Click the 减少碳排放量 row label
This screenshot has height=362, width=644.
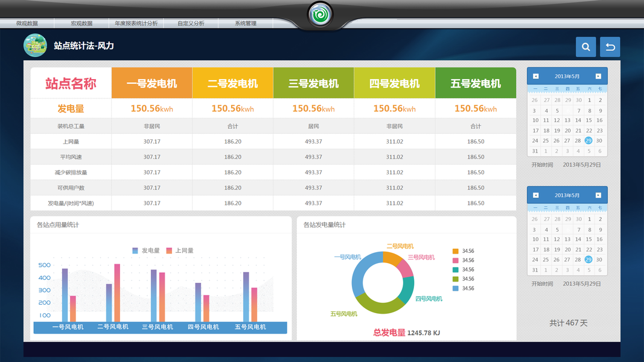71,173
